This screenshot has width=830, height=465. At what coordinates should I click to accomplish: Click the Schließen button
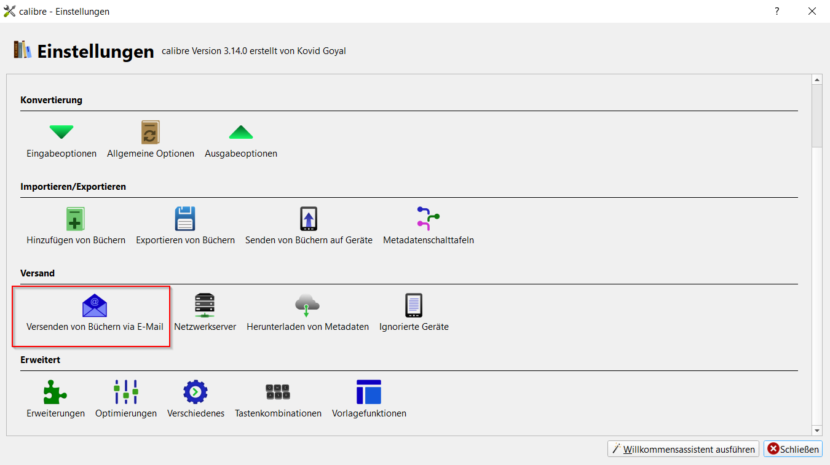793,449
